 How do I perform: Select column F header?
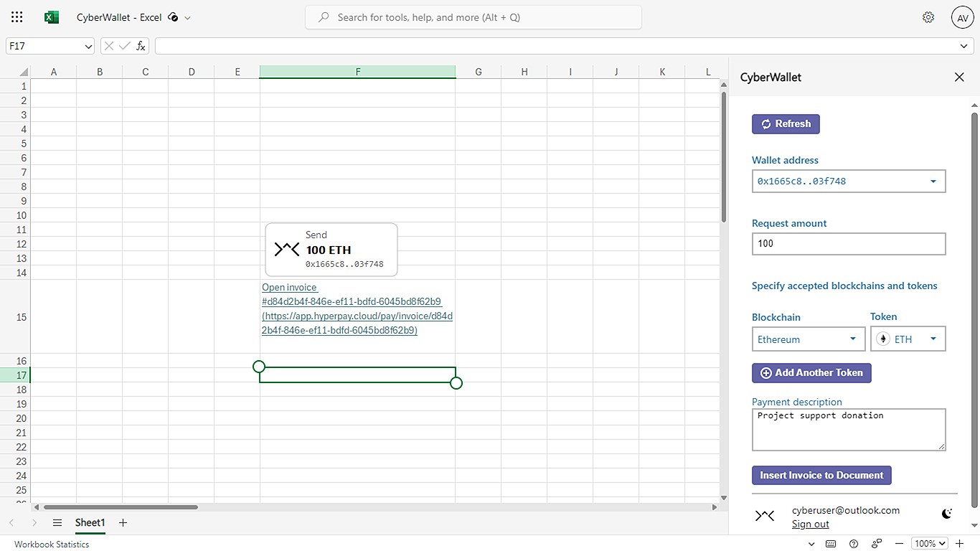pos(357,72)
